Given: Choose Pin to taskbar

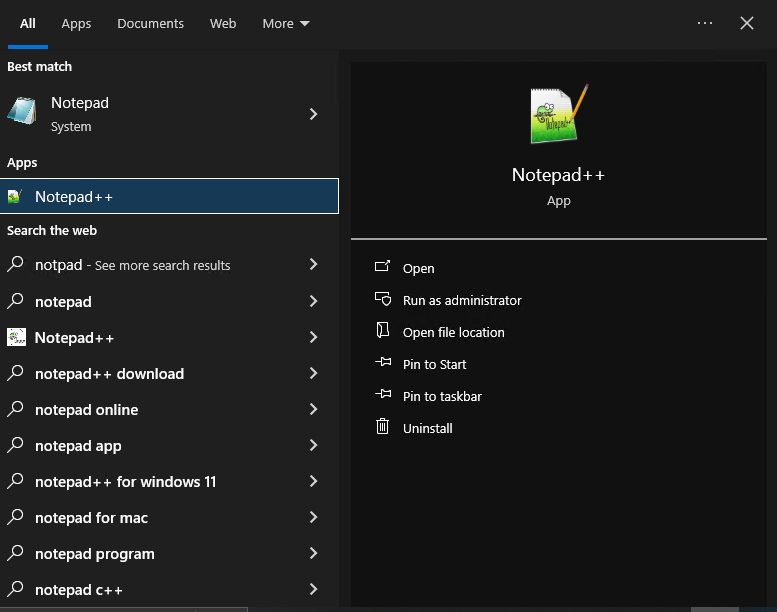Looking at the screenshot, I should tap(442, 396).
